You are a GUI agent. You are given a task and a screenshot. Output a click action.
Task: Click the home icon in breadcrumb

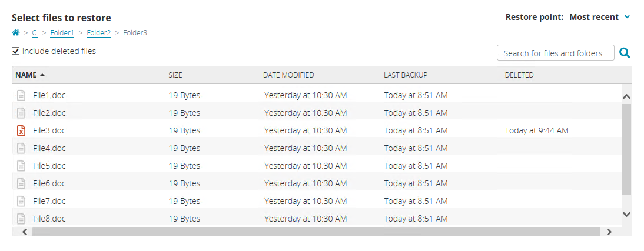coord(16,33)
